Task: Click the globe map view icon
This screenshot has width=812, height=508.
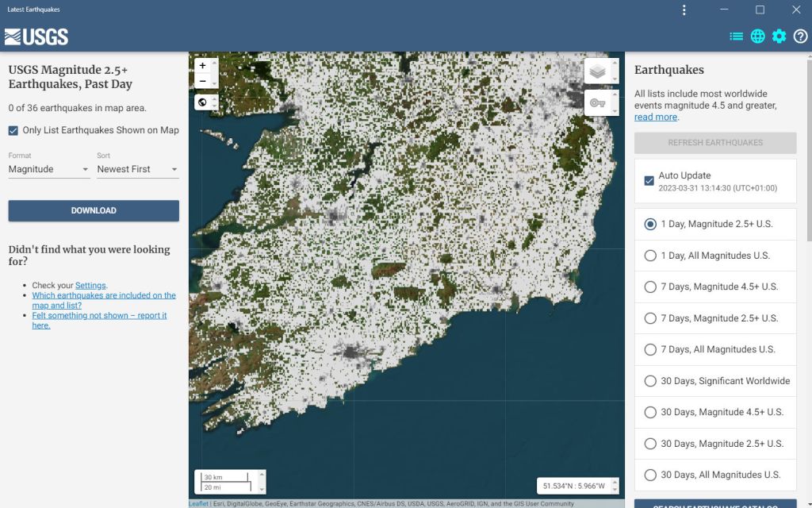Action: 758,37
